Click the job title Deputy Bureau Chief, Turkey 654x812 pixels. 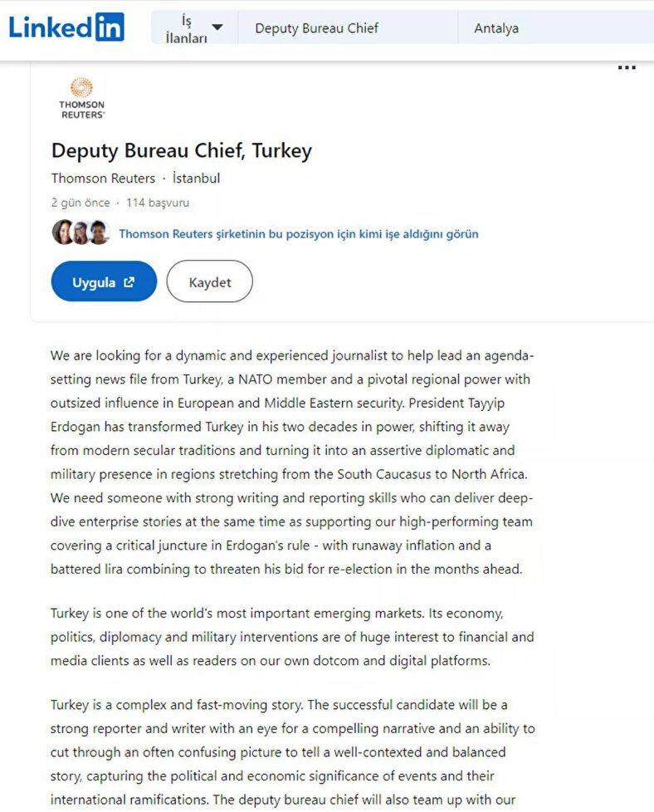[x=181, y=151]
